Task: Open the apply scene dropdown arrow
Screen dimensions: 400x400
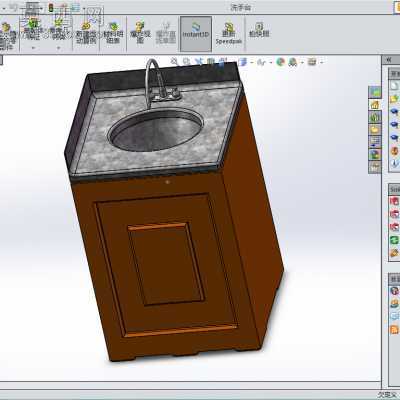Action: coord(302,62)
